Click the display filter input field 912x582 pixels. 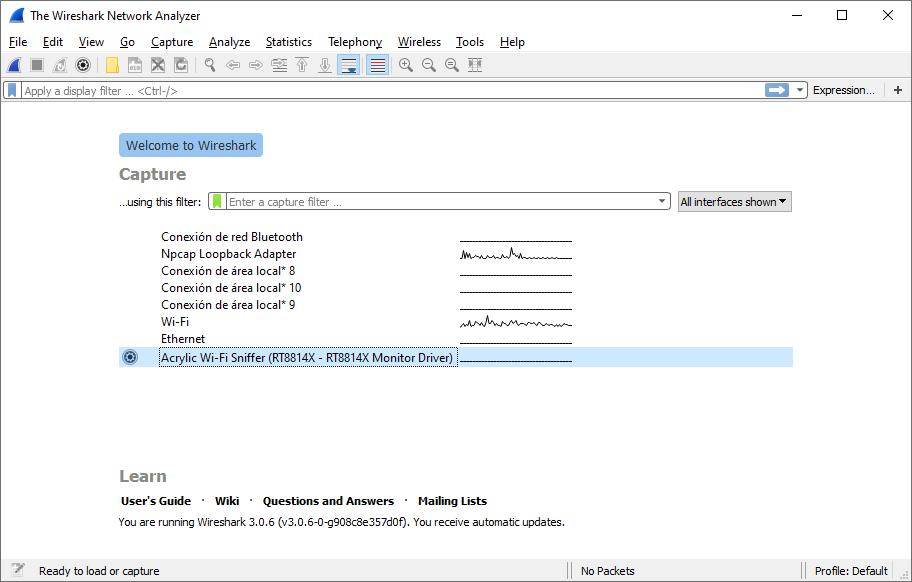[390, 90]
